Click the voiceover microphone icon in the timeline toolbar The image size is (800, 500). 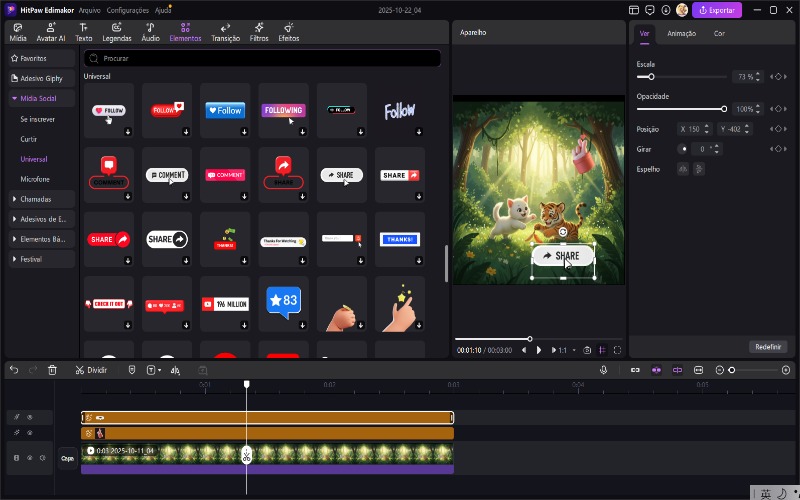pyautogui.click(x=603, y=370)
